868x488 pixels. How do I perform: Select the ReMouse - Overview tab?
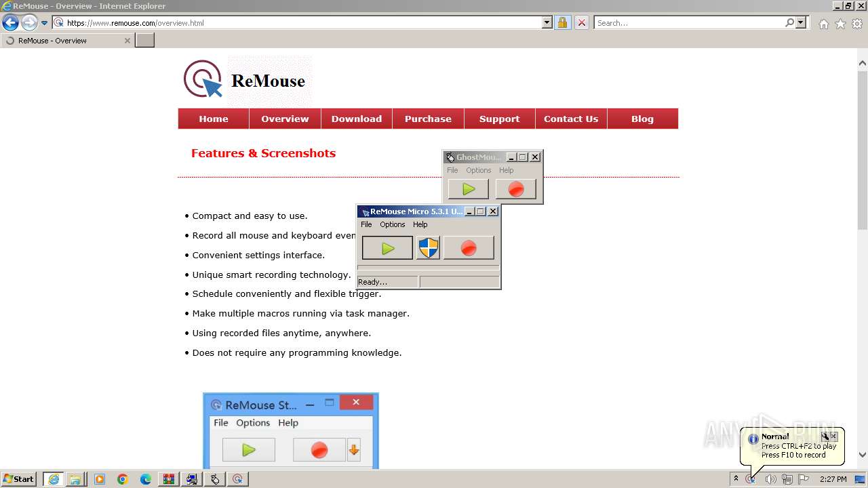pyautogui.click(x=67, y=41)
